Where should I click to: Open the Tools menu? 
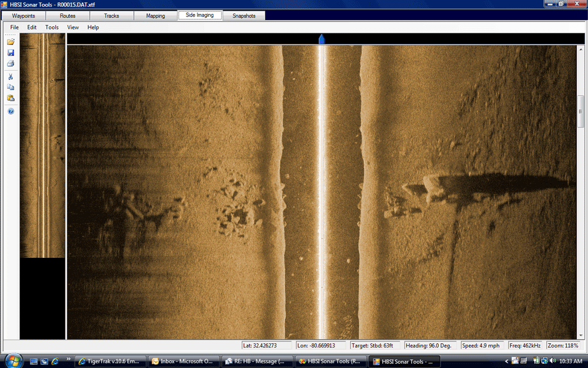point(52,27)
